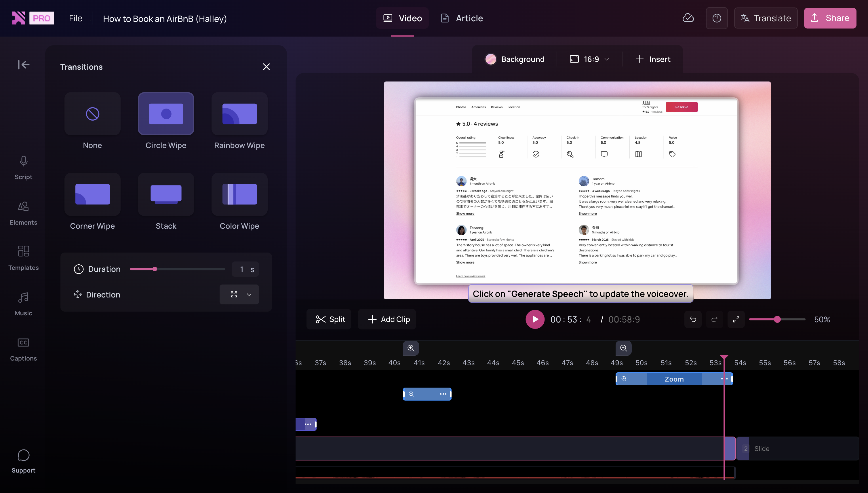Image resolution: width=868 pixels, height=493 pixels.
Task: Select the Rainbow Wipe transition
Action: [x=239, y=114]
